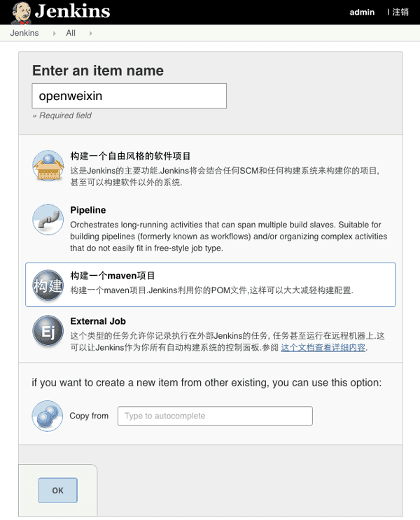Focus the item name field containing openweixin
This screenshot has width=420, height=520.
129,96
